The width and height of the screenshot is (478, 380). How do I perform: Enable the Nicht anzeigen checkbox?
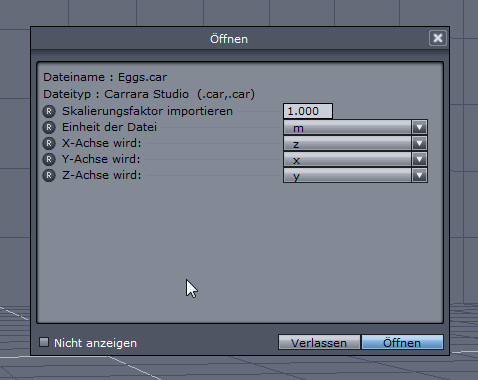(x=44, y=342)
